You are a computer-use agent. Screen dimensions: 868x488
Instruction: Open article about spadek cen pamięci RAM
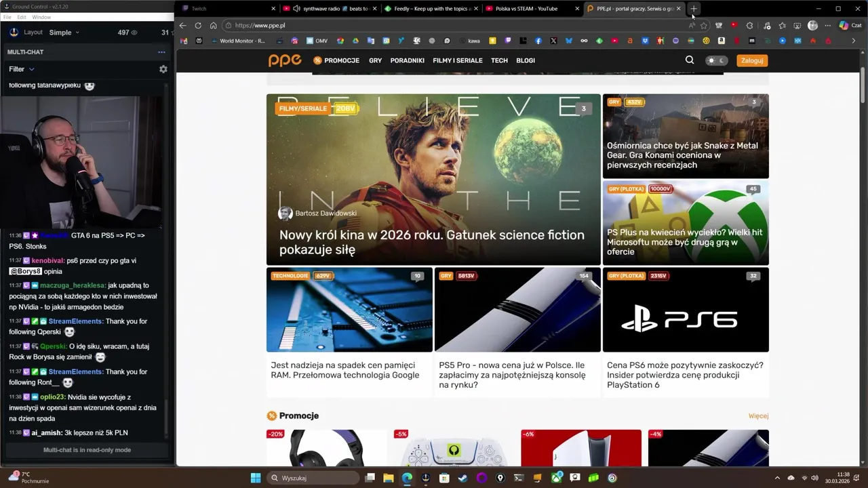(344, 370)
